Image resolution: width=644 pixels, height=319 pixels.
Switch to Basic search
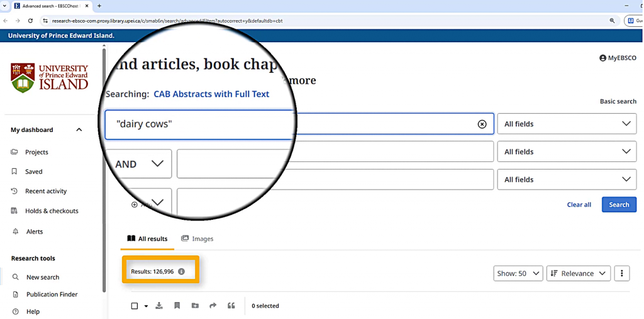tap(618, 101)
